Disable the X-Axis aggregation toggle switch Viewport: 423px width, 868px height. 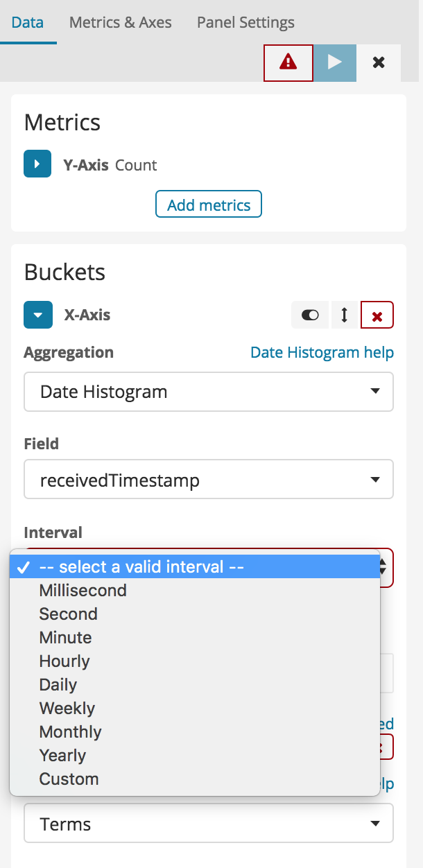click(309, 315)
